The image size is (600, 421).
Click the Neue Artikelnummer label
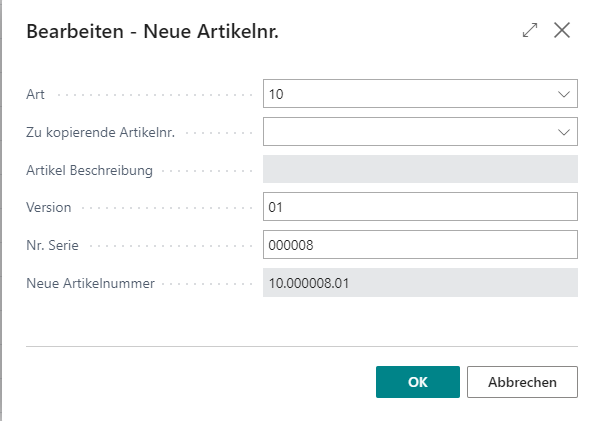90,283
